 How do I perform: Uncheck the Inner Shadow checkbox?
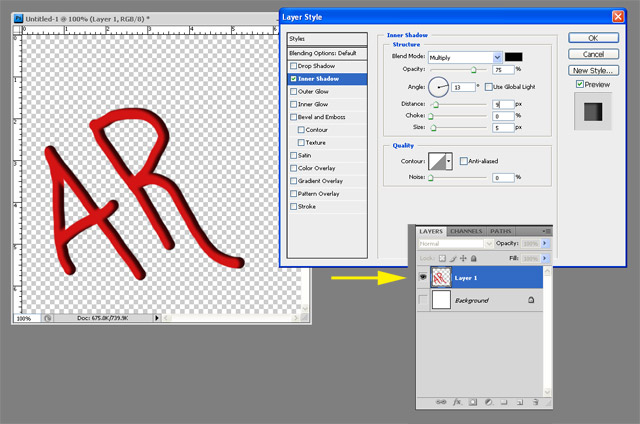[x=293, y=79]
